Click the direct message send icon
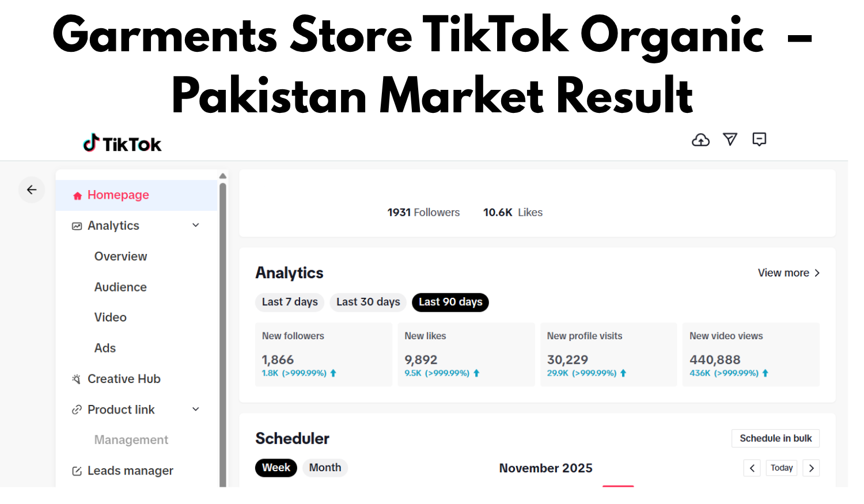 (x=730, y=139)
